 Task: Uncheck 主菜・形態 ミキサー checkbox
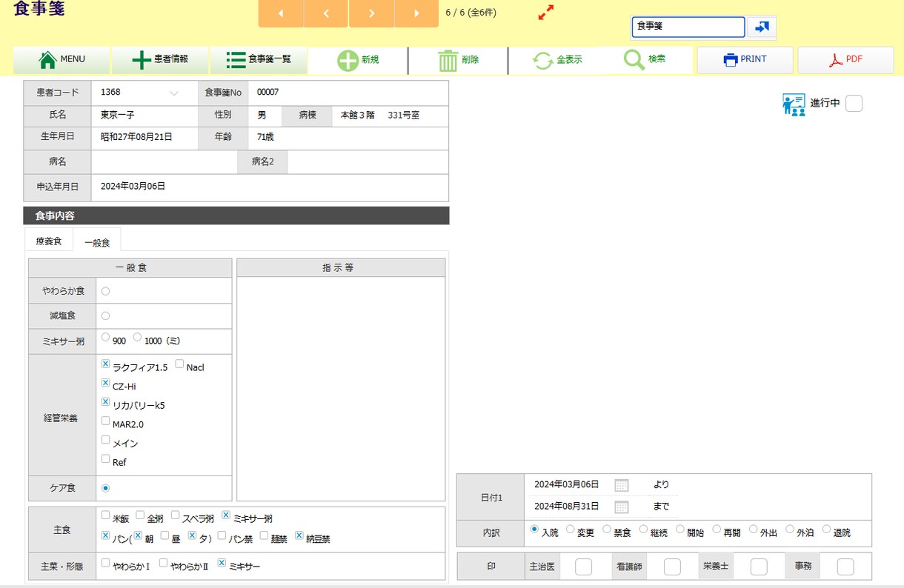[x=222, y=563]
